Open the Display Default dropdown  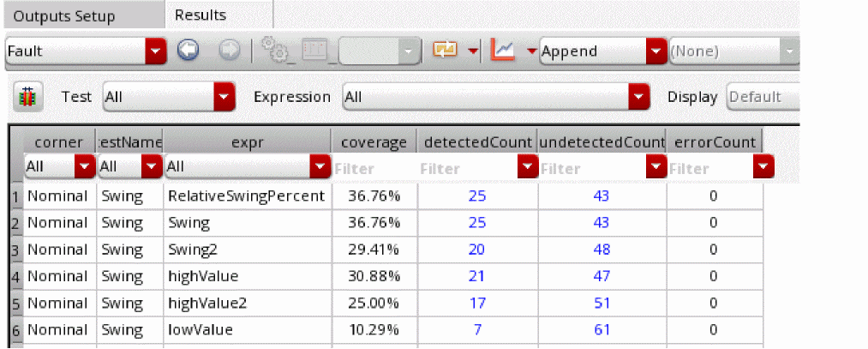(x=763, y=97)
